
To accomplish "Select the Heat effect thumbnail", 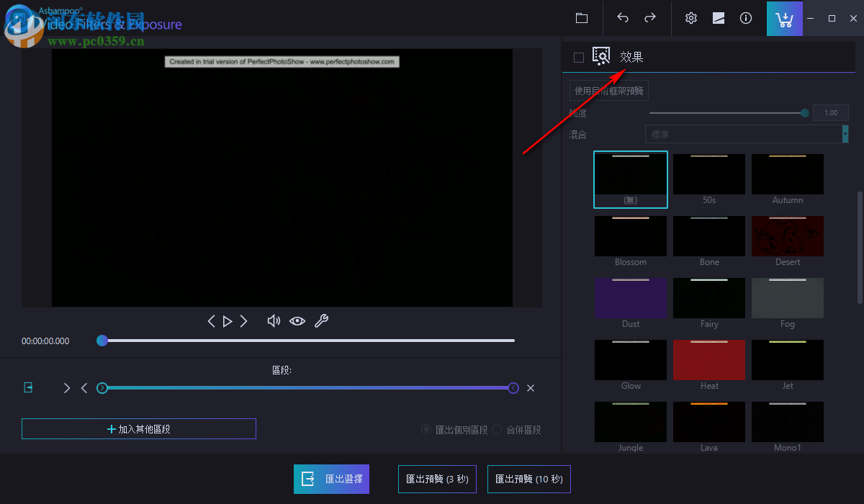I will pos(708,359).
